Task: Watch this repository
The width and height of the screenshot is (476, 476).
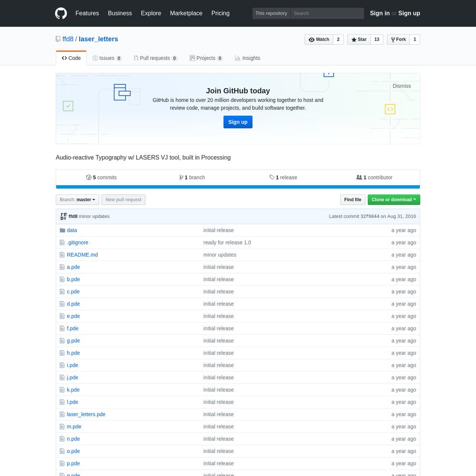Action: point(319,40)
